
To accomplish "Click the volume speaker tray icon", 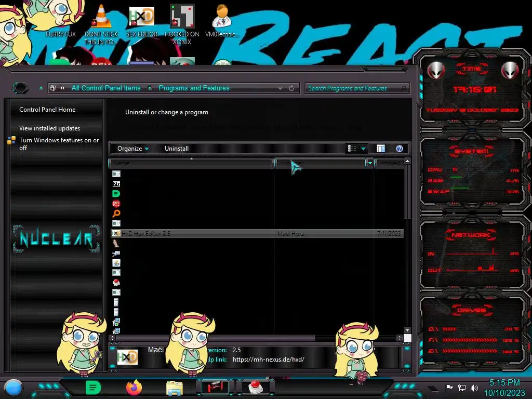I will [474, 388].
